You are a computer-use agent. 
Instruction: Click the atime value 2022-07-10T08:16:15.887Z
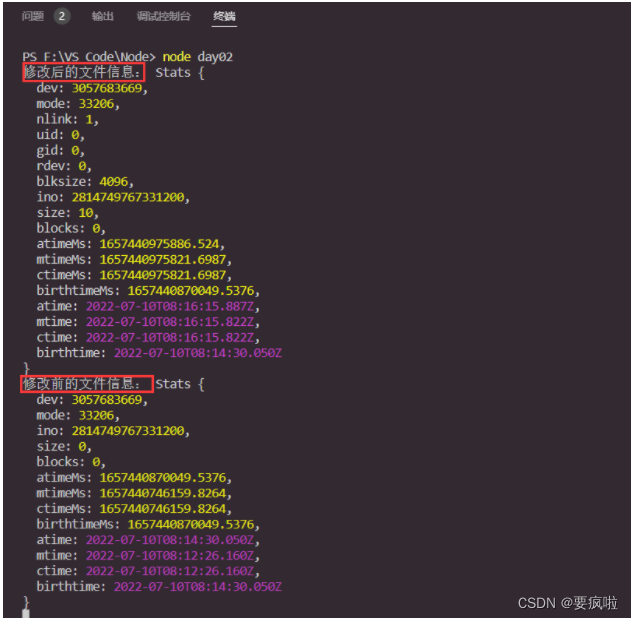point(170,306)
